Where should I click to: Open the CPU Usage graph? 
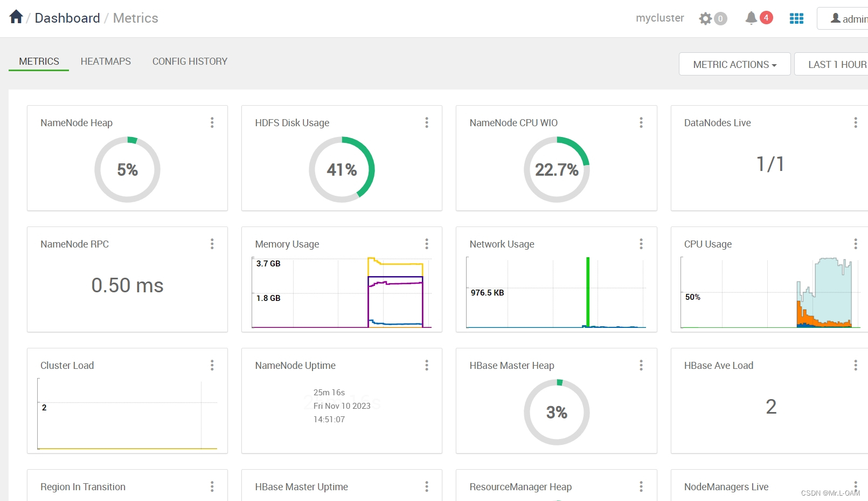[x=770, y=292]
